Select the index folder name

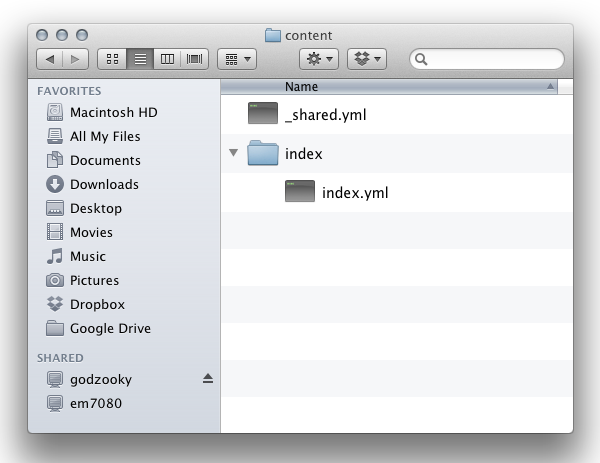304,154
